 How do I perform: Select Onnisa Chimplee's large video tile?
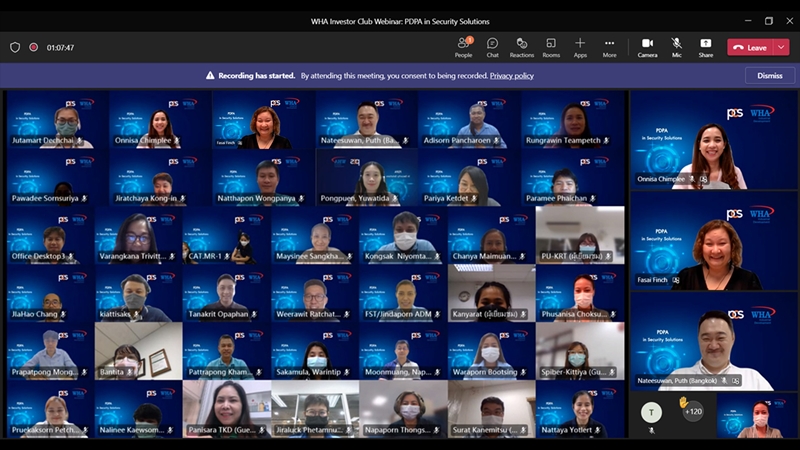[x=710, y=140]
